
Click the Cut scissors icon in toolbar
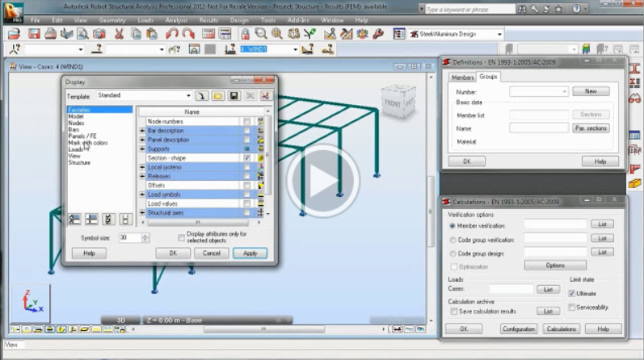coord(119,35)
